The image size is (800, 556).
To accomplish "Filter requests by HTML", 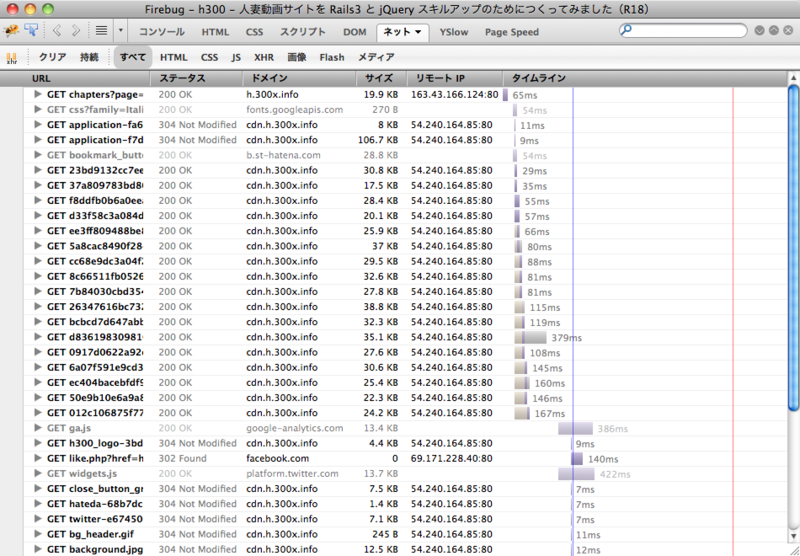I will [x=173, y=58].
